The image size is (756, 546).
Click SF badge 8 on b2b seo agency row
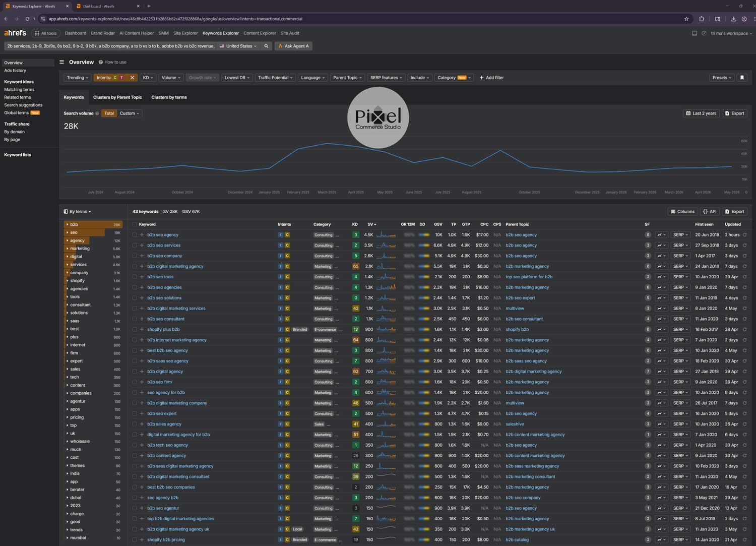tap(648, 235)
